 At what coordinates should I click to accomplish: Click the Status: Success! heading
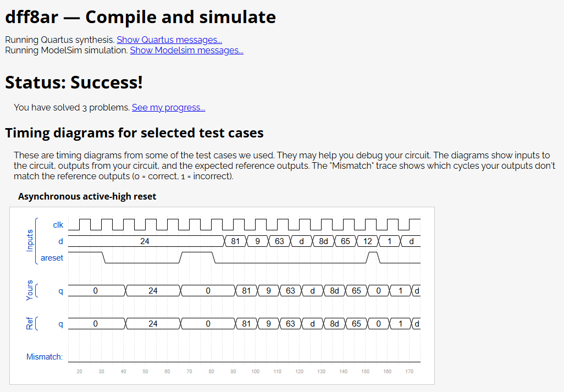(74, 82)
